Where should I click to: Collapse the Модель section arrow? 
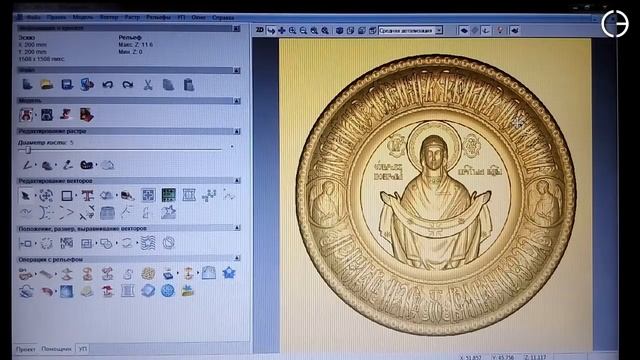pyautogui.click(x=236, y=101)
